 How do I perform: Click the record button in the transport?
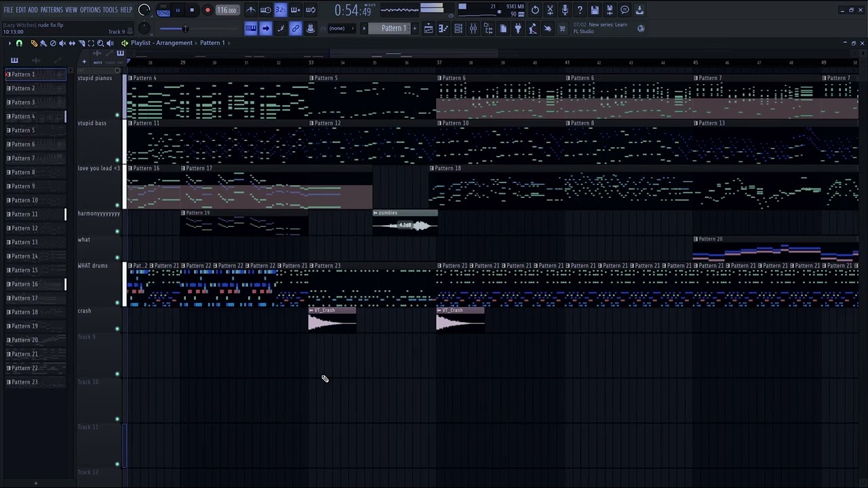[x=208, y=10]
